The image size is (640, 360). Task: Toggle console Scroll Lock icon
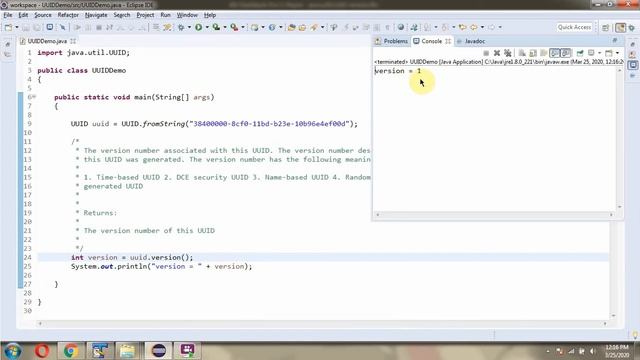coord(533,53)
